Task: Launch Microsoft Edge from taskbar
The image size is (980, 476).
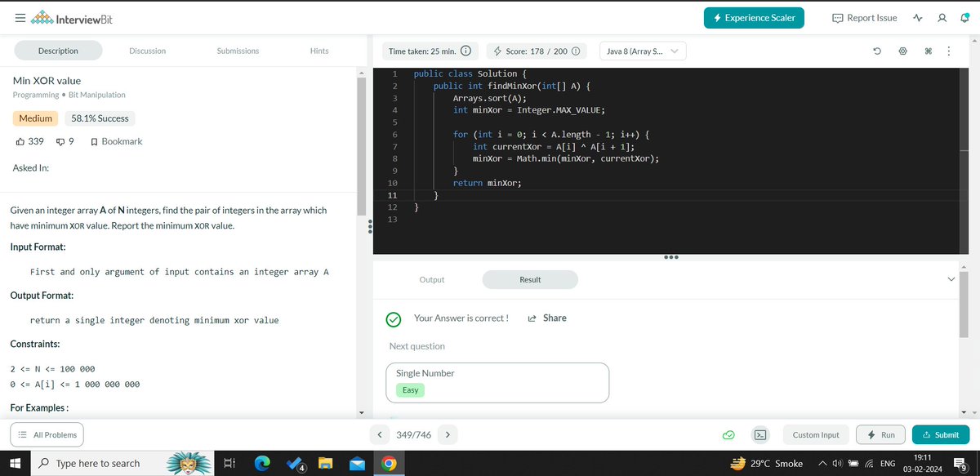Action: (262, 463)
